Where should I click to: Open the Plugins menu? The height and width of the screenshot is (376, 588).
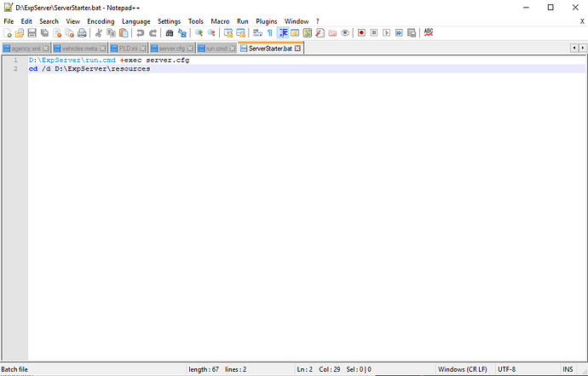pyautogui.click(x=267, y=21)
